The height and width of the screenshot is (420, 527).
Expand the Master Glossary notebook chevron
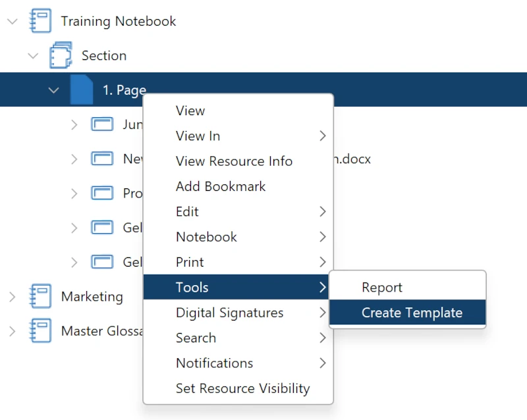pyautogui.click(x=13, y=331)
